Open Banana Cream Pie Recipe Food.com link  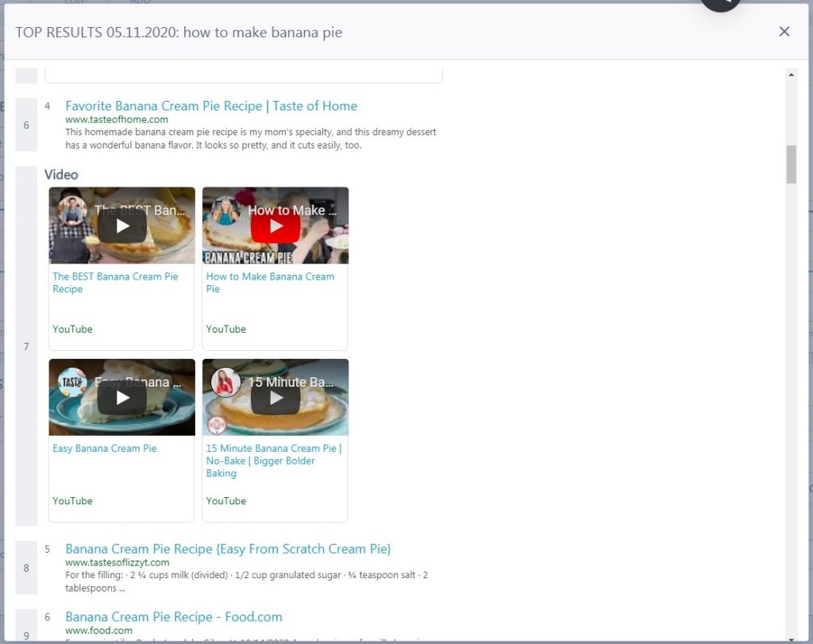[174, 616]
